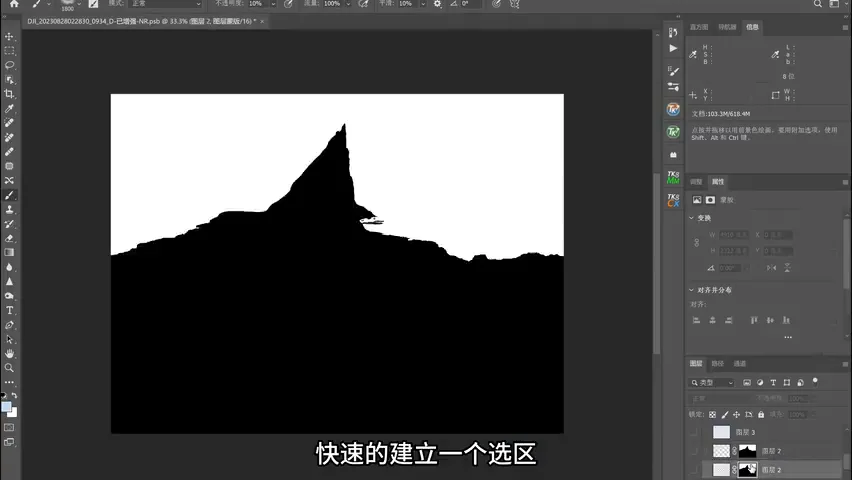Select the Zoom tool in toolbar
The height and width of the screenshot is (480, 852).
(x=9, y=368)
